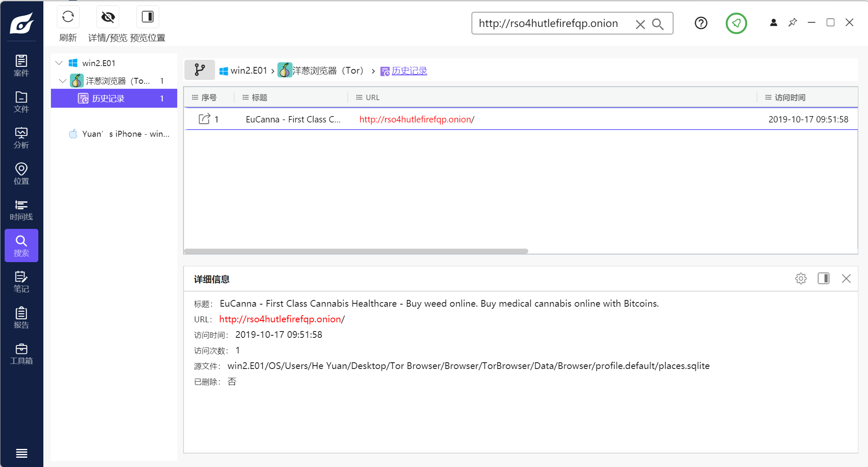Clear the search box text

coord(640,24)
